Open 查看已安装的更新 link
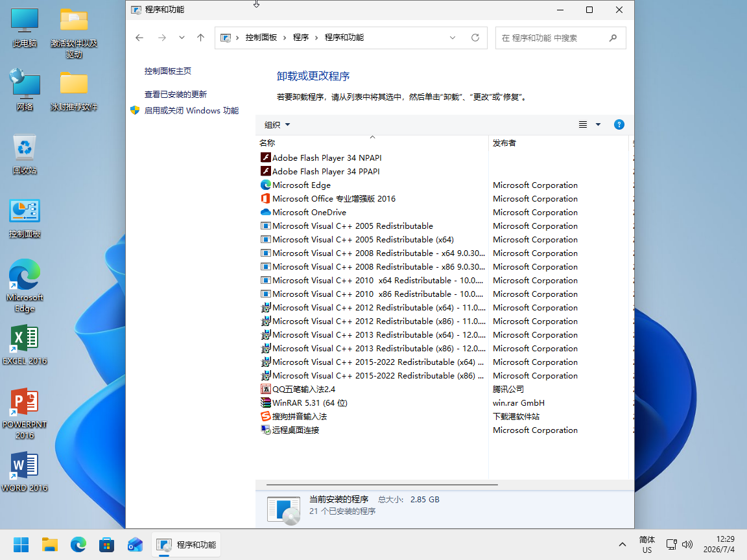Image resolution: width=747 pixels, height=560 pixels. 175,94
